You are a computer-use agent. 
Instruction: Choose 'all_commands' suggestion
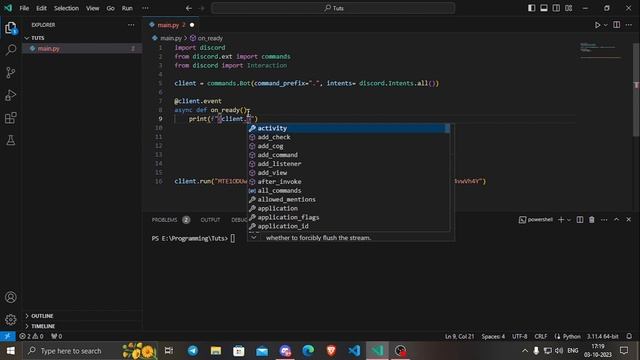[349, 191]
